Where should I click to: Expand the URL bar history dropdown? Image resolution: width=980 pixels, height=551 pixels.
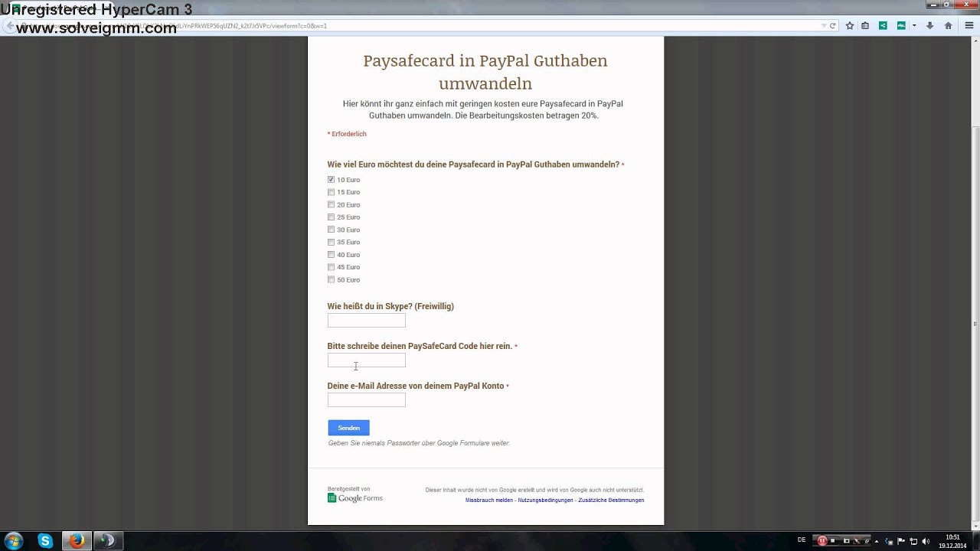coord(824,25)
